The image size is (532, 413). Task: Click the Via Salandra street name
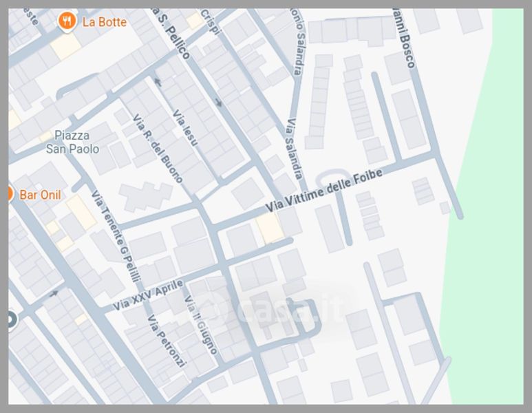pos(294,149)
